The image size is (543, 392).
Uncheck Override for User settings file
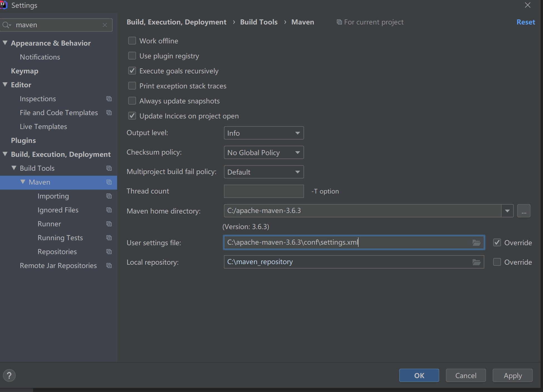point(497,243)
